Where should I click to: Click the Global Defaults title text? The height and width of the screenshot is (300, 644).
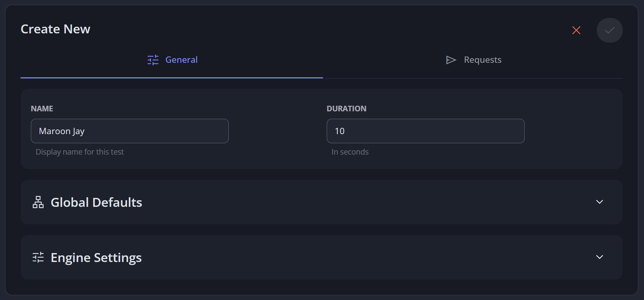click(x=96, y=202)
